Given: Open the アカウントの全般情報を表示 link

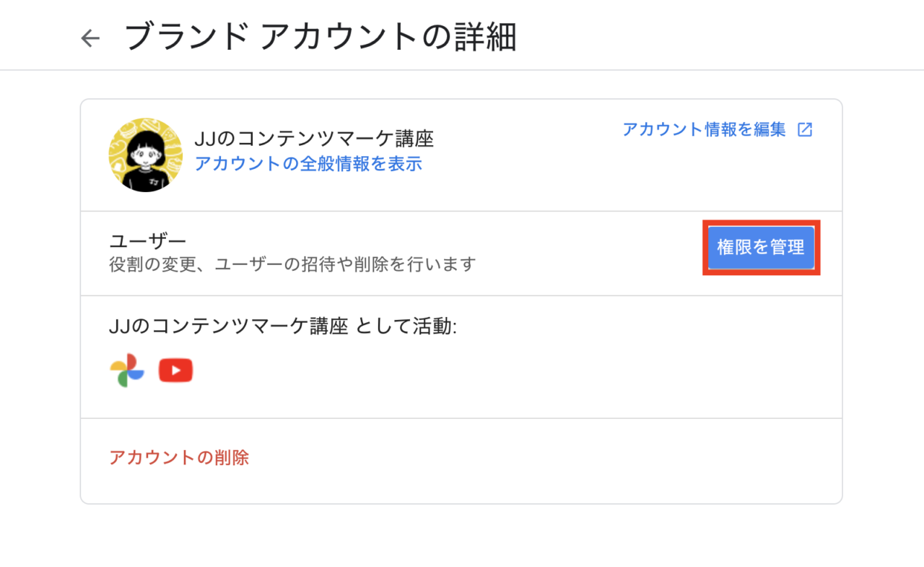Looking at the screenshot, I should (308, 164).
